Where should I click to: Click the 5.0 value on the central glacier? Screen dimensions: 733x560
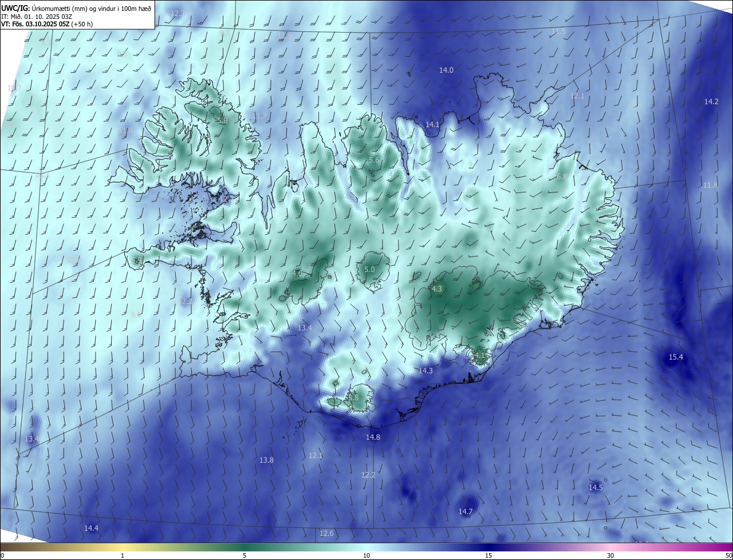click(369, 269)
